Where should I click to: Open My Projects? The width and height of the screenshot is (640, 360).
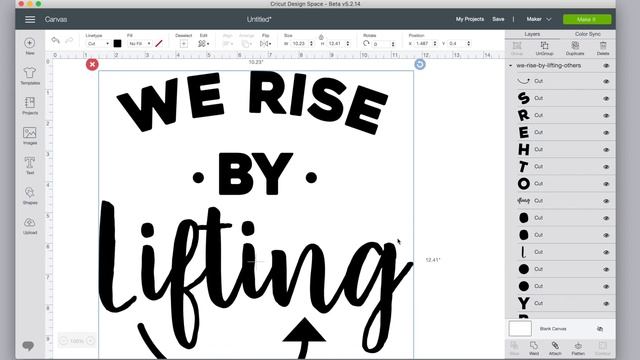coord(470,19)
